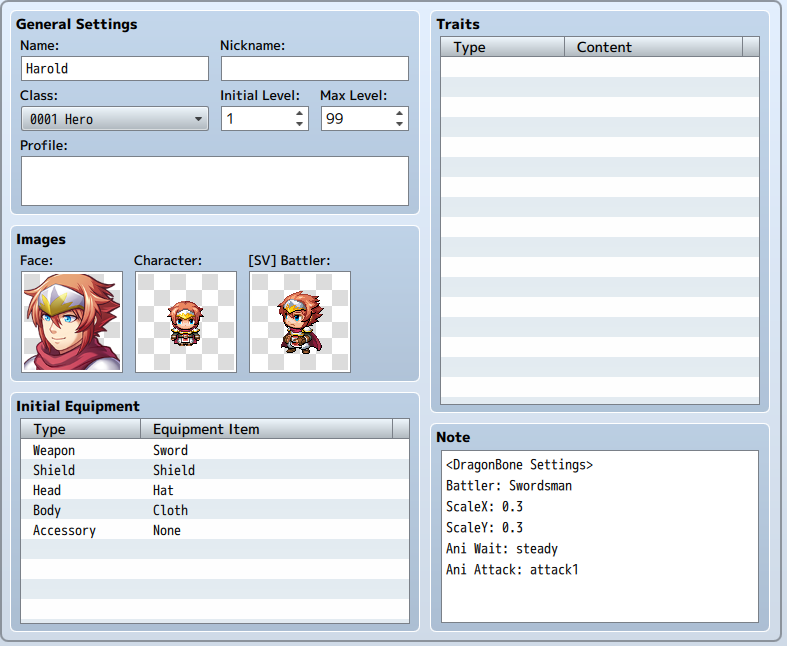Click the Traits Type column header

click(x=502, y=47)
